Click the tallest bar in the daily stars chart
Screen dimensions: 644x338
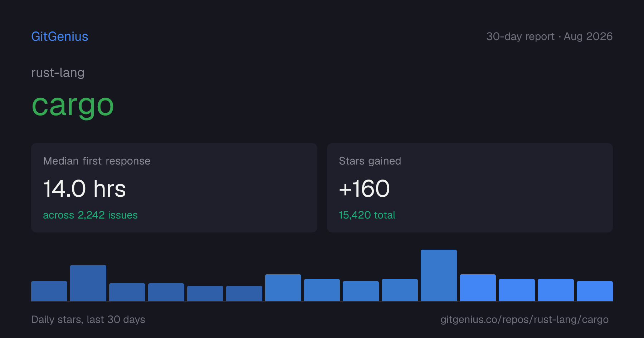point(439,275)
